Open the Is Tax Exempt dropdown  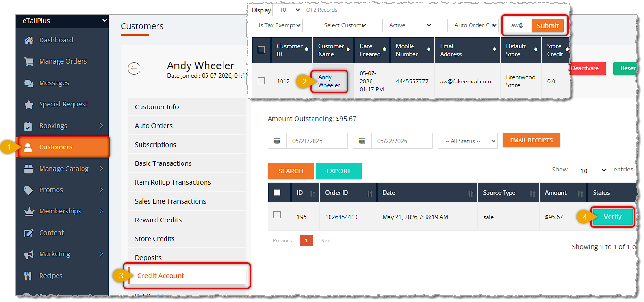pyautogui.click(x=277, y=25)
